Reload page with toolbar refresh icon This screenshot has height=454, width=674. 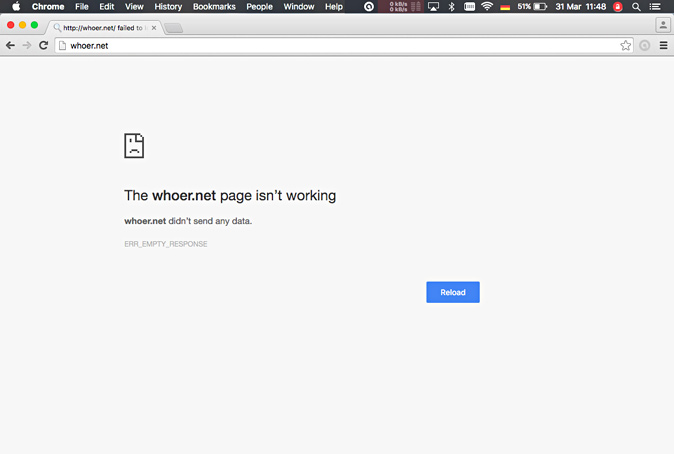point(43,45)
